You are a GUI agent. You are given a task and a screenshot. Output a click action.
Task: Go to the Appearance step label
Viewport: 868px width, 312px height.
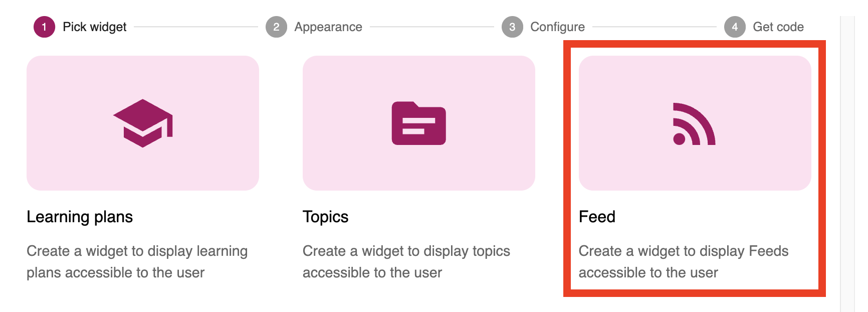(x=328, y=27)
